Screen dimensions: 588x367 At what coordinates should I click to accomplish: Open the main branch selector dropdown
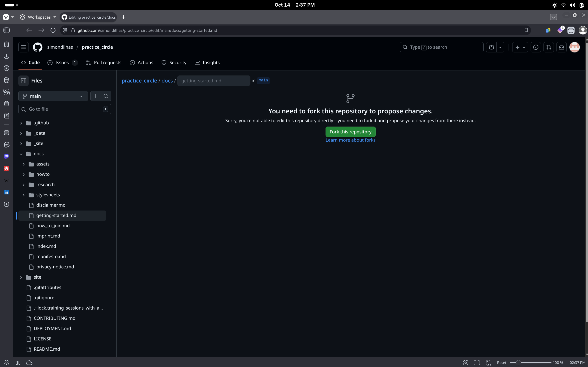tap(53, 96)
